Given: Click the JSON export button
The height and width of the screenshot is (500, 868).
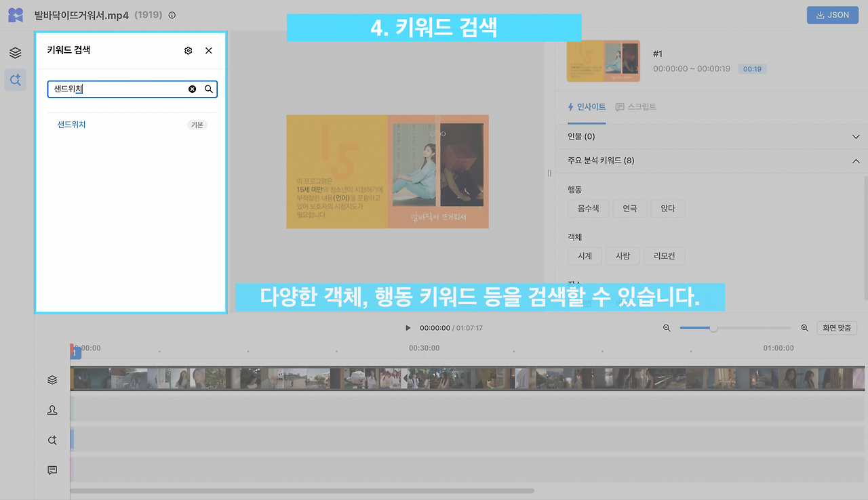Looking at the screenshot, I should click(x=833, y=14).
